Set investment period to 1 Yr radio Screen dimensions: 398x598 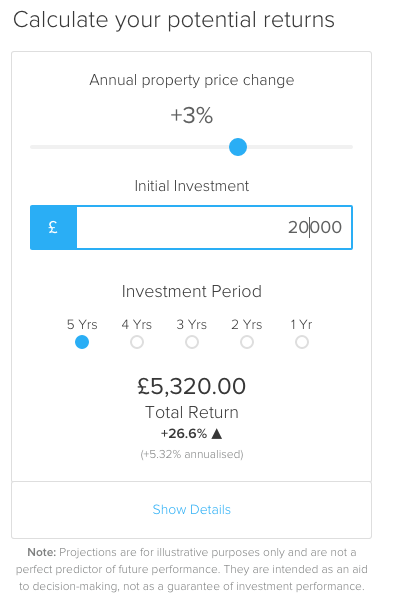click(x=302, y=342)
